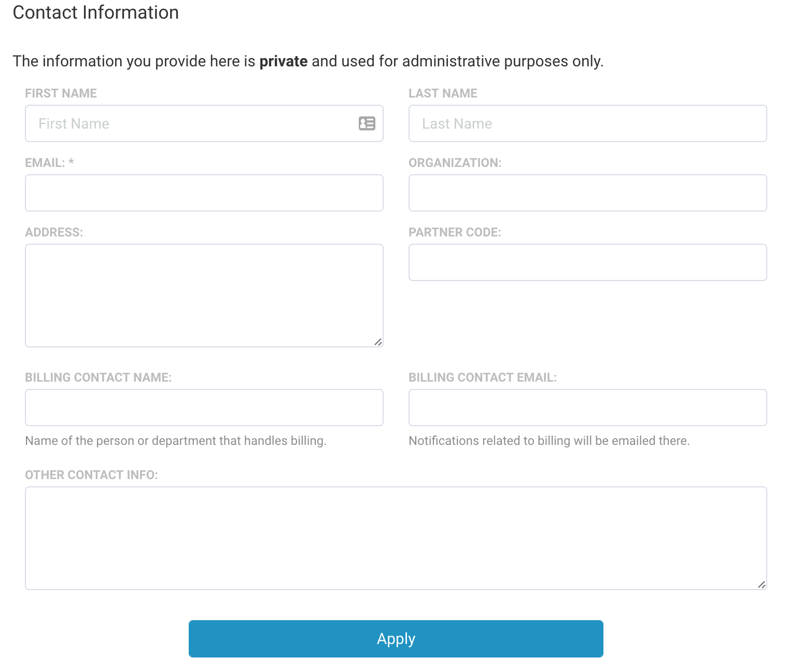
Task: Click the EMAIL label above the field
Action: [x=45, y=163]
